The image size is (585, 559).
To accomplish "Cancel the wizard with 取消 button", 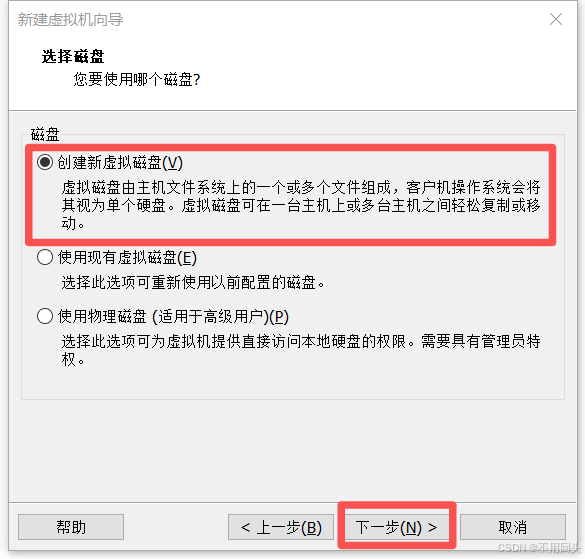I will pyautogui.click(x=513, y=527).
